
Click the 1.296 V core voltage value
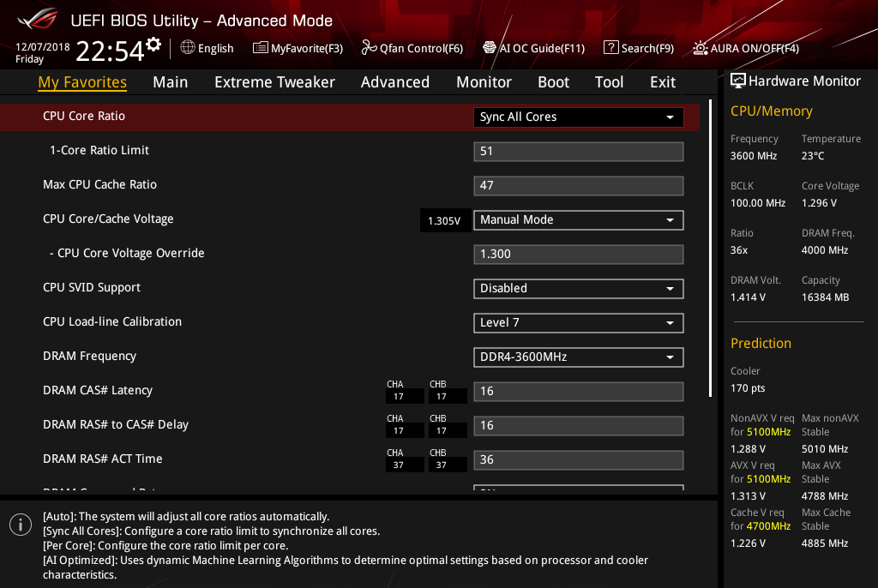pos(819,203)
